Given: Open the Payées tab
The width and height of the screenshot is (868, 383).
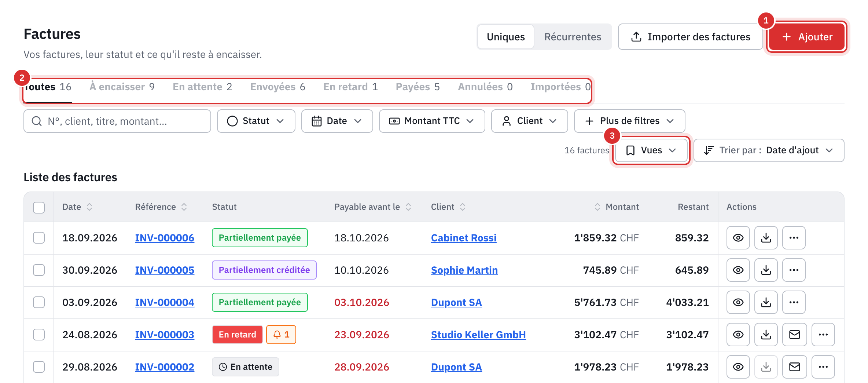Looking at the screenshot, I should 418,87.
